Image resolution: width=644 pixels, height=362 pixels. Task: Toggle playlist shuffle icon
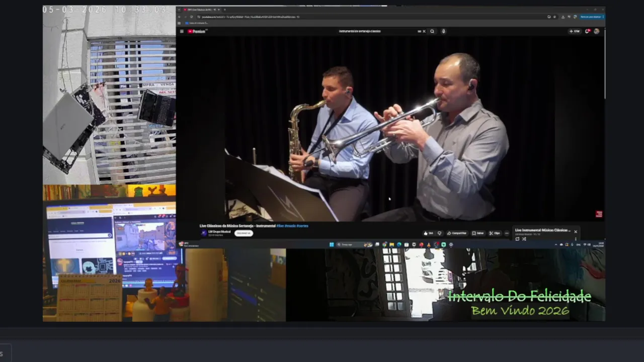point(524,239)
